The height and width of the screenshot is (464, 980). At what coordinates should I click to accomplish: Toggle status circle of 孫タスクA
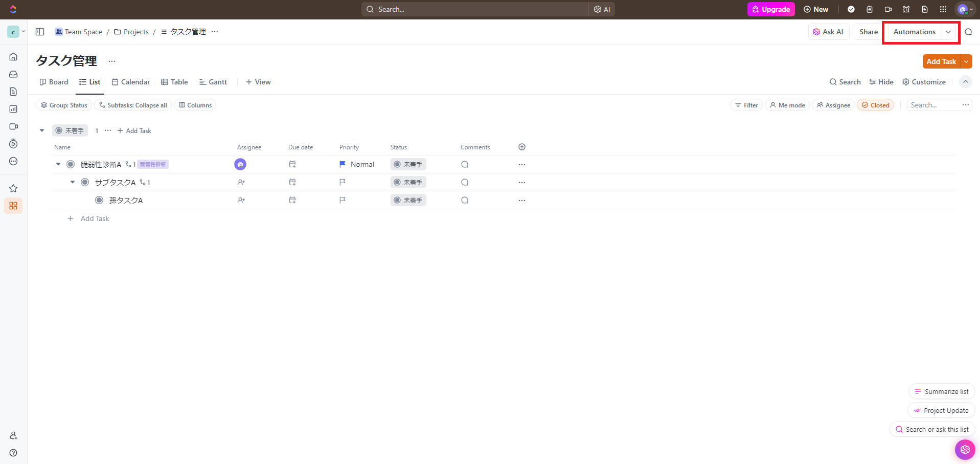[x=99, y=200]
